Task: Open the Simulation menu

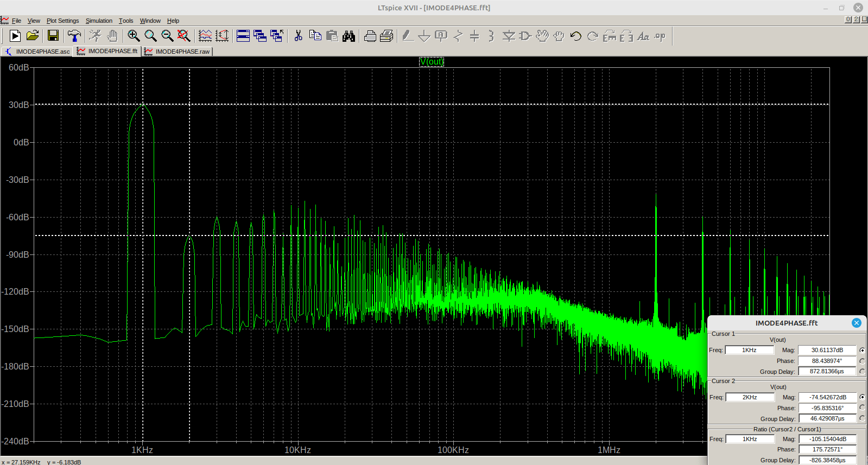Action: pos(99,21)
